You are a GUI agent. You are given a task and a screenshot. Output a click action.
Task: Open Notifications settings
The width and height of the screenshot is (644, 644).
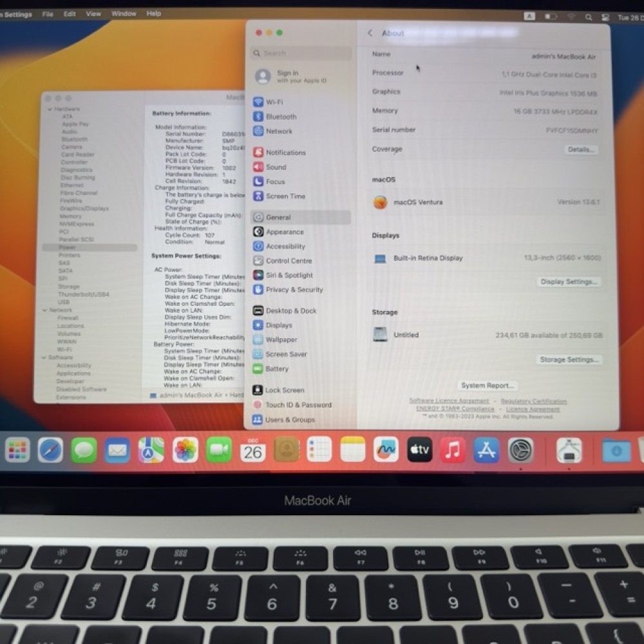click(279, 153)
